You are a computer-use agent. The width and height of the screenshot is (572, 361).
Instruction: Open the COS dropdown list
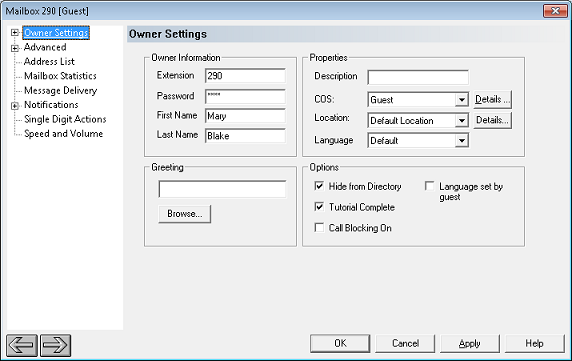tap(461, 100)
